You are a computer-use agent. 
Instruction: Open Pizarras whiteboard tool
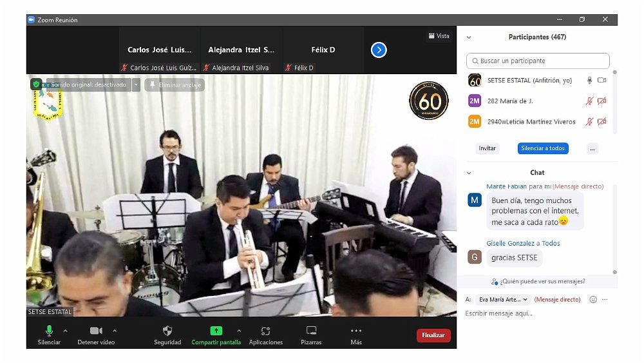click(x=311, y=331)
